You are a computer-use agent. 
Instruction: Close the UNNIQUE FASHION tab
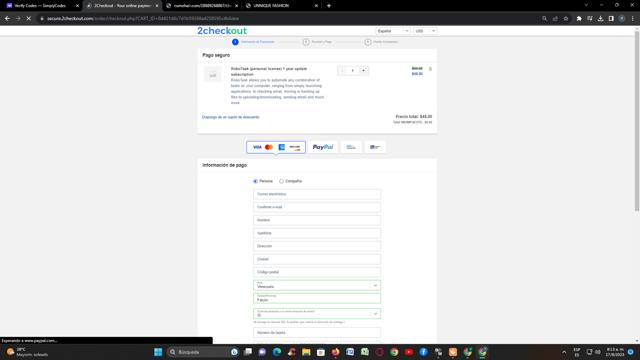click(316, 6)
